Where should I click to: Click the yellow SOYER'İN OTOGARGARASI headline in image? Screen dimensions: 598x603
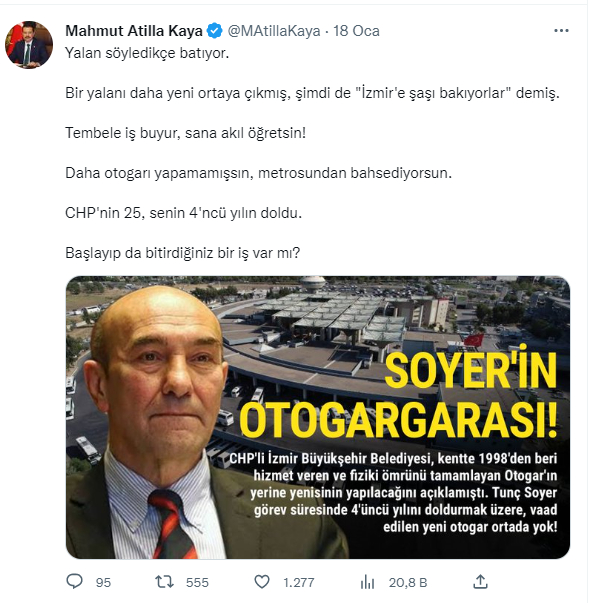(398, 394)
